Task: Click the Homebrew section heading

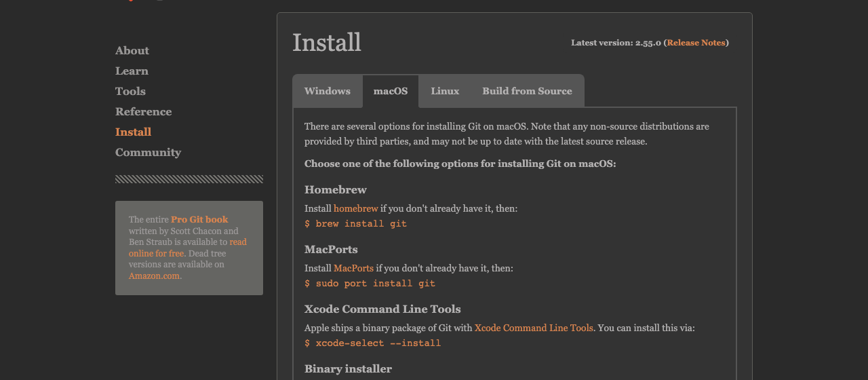Action: (x=336, y=189)
